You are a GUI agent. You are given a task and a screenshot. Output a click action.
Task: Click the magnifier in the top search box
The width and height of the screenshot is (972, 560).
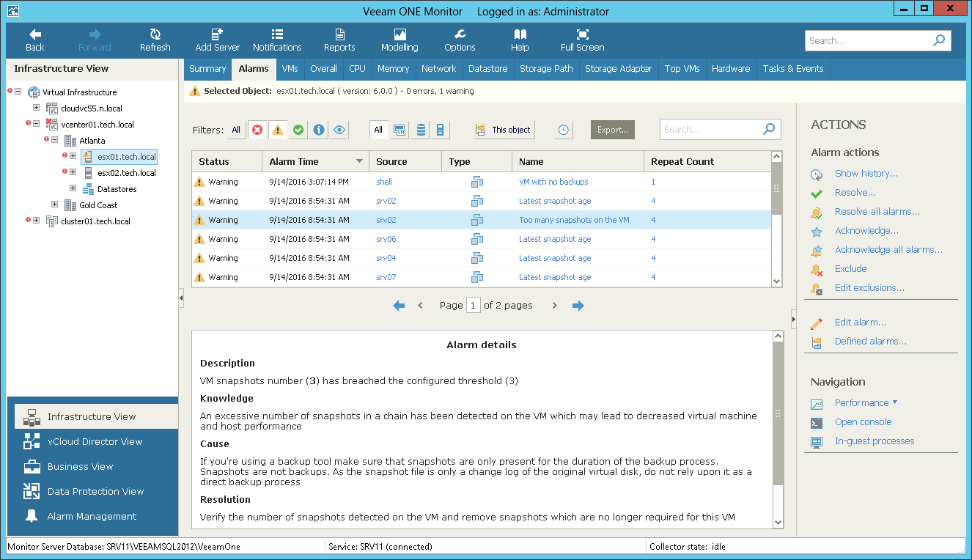[x=939, y=40]
